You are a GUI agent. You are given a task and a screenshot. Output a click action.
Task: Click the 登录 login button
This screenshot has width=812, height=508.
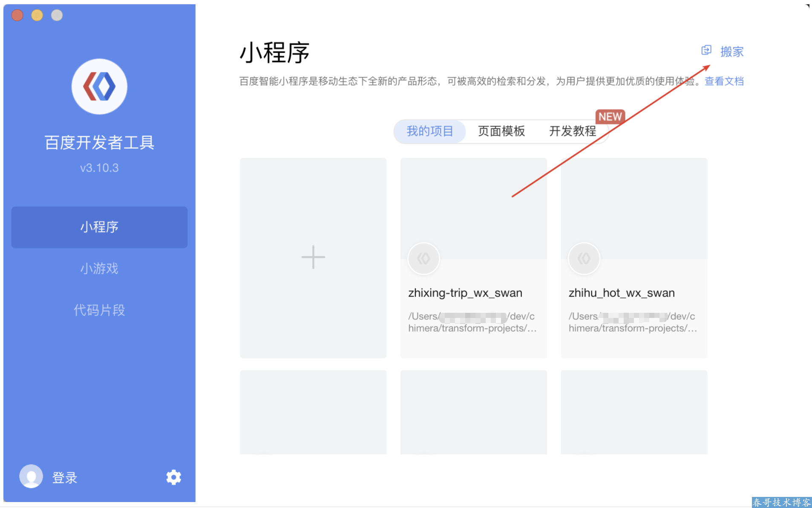(x=65, y=478)
